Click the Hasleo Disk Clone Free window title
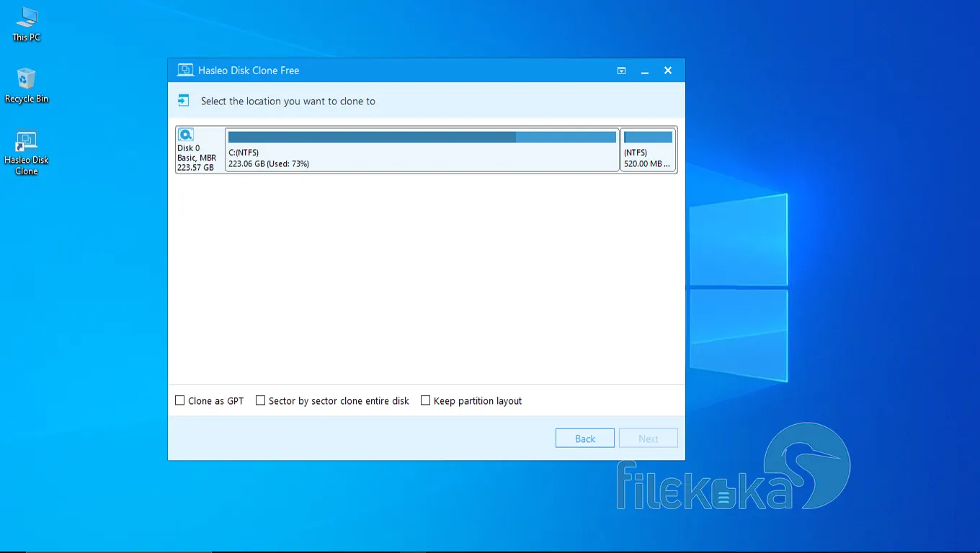980x553 pixels. [x=249, y=71]
